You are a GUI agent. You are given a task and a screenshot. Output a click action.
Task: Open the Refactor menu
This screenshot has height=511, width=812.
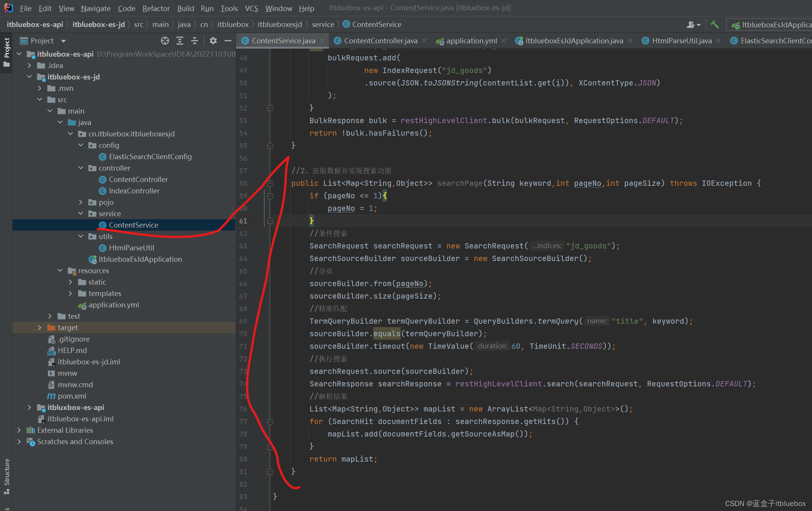156,8
